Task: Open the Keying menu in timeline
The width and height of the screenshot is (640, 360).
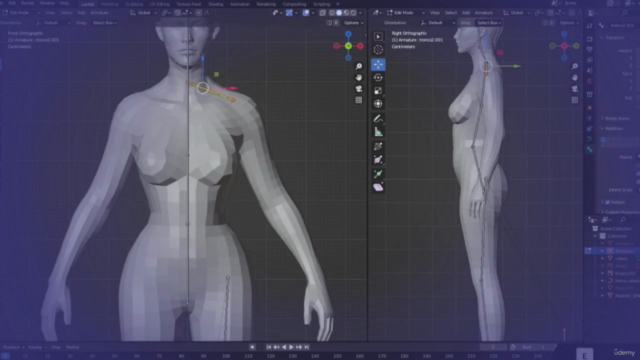Action: tap(37, 347)
